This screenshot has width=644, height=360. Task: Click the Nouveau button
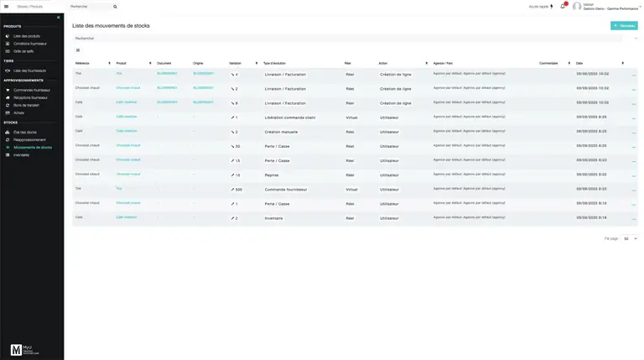[x=624, y=26]
